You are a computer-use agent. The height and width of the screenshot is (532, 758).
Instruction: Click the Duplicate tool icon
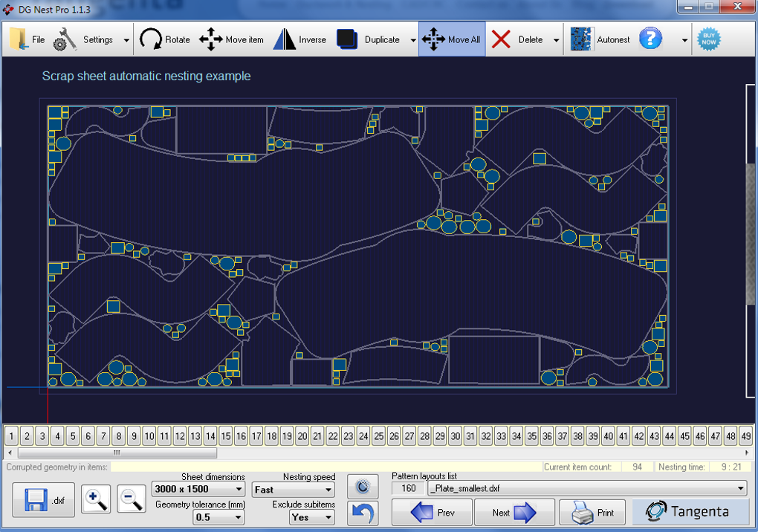coord(348,39)
